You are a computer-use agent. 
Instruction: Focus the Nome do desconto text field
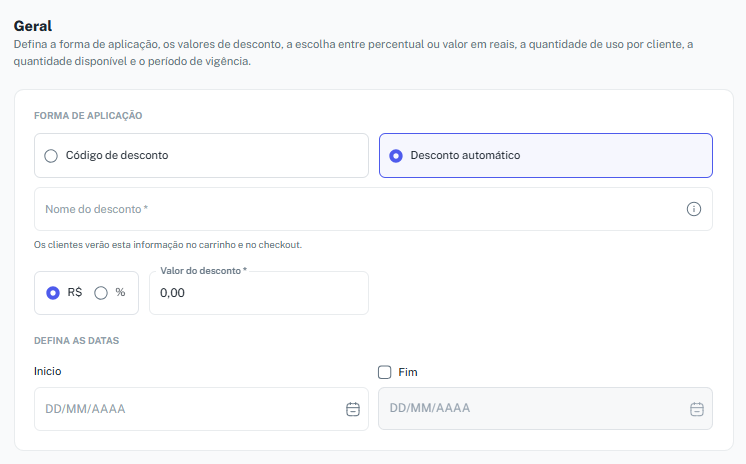373,209
